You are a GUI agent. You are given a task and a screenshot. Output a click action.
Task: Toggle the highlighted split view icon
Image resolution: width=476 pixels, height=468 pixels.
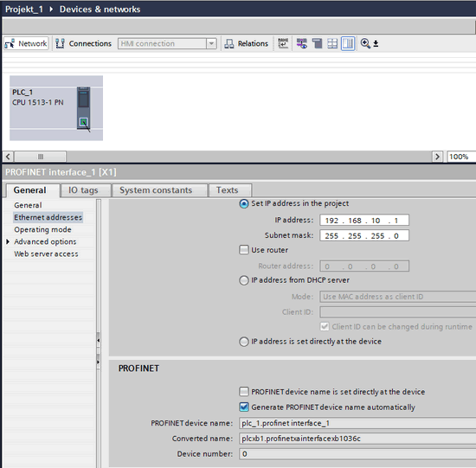coord(348,43)
